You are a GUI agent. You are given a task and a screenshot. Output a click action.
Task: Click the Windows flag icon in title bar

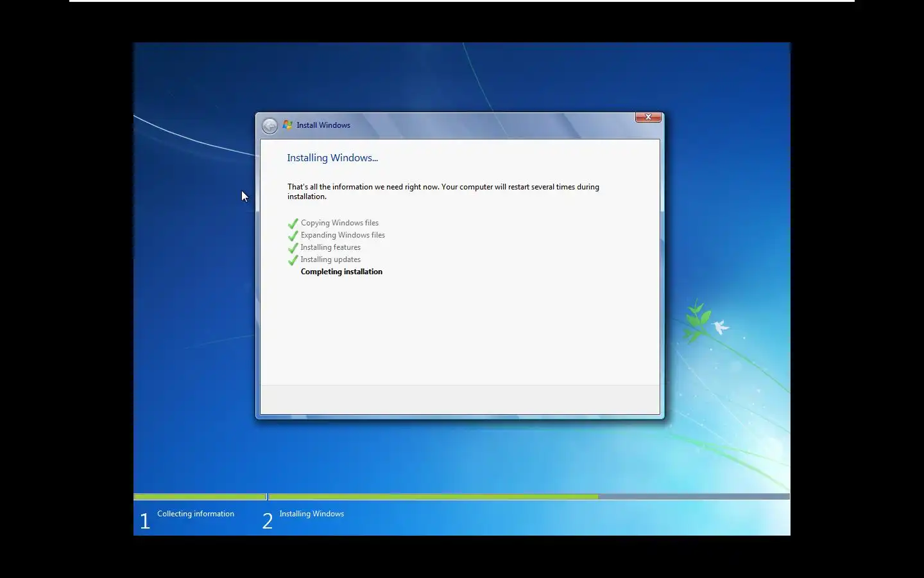click(x=288, y=125)
